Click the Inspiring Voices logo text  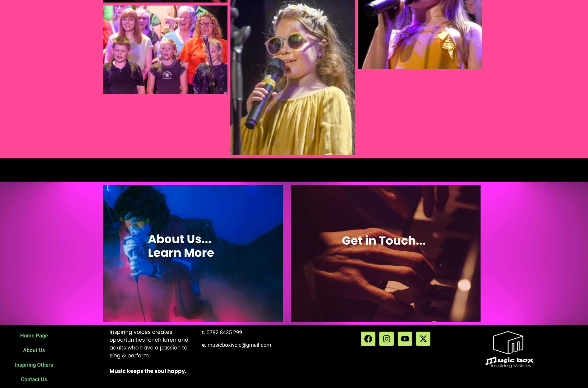tap(511, 366)
